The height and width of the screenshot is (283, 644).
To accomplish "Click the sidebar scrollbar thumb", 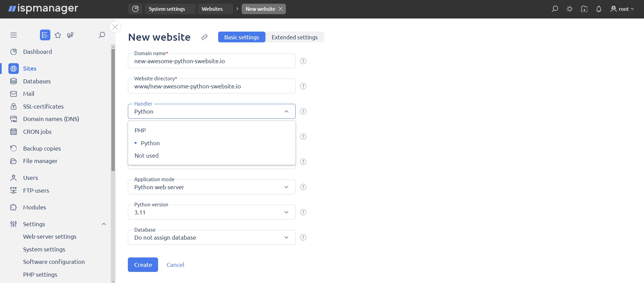I will tap(113, 110).
